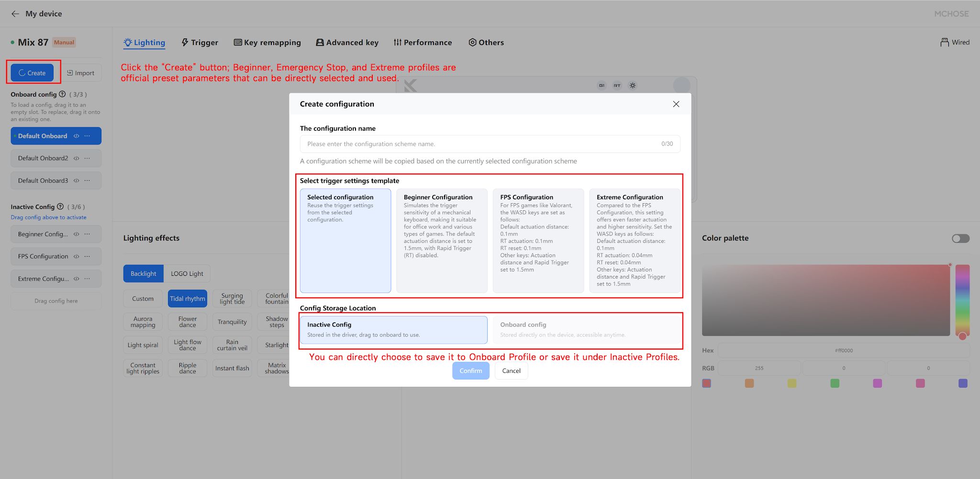
Task: Choose the Aurora mapping effect
Action: [x=143, y=322]
